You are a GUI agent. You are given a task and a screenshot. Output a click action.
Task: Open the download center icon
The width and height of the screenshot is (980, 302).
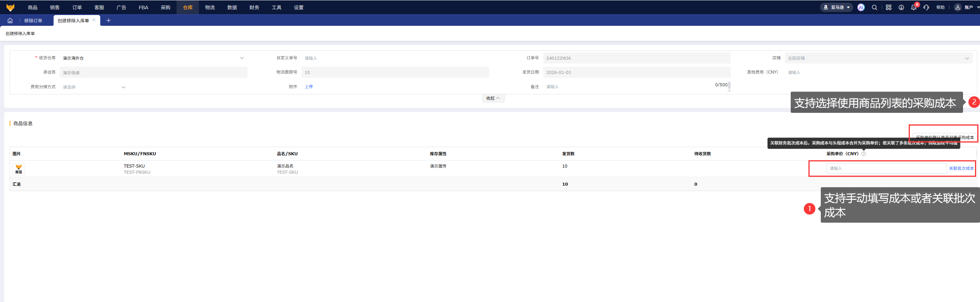[x=901, y=7]
